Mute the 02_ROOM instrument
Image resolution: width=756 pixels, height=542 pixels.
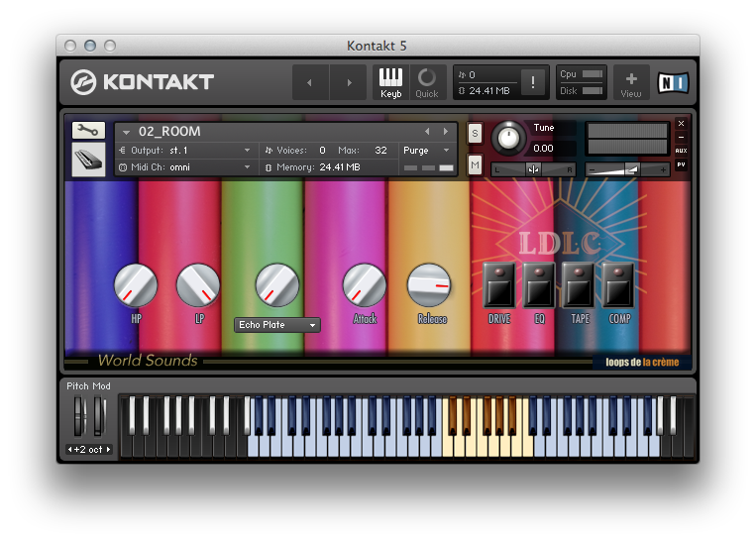click(475, 165)
